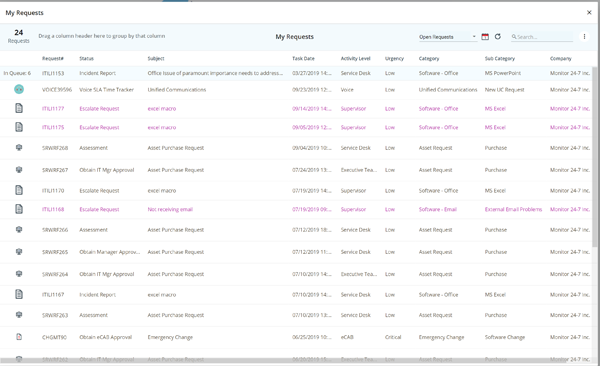Viewport: 600px width, 366px height.
Task: Sort by the Request# column header
Action: pyautogui.click(x=53, y=59)
